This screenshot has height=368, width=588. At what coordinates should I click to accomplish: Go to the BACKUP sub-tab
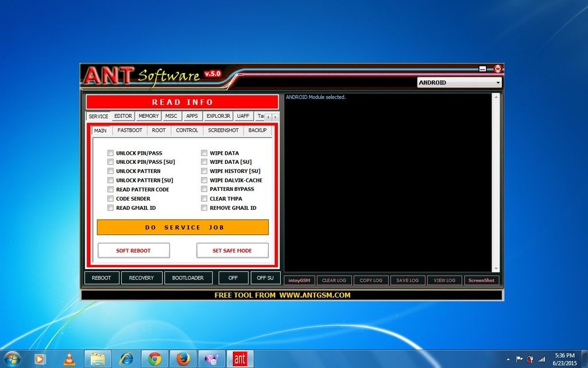[257, 131]
